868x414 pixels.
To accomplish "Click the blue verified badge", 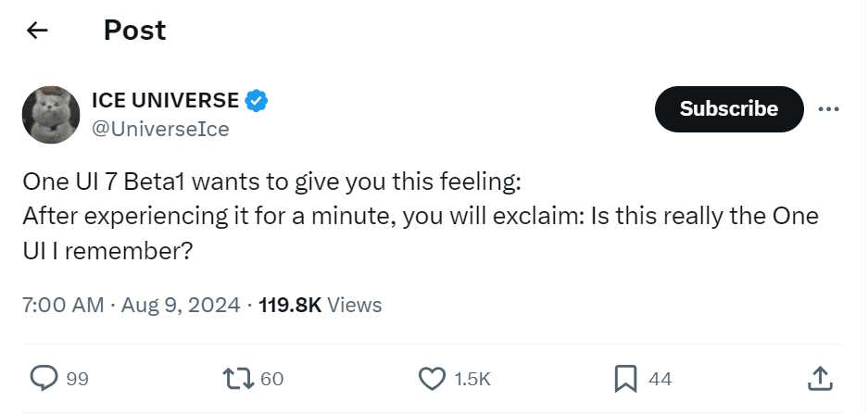I will pos(257,101).
